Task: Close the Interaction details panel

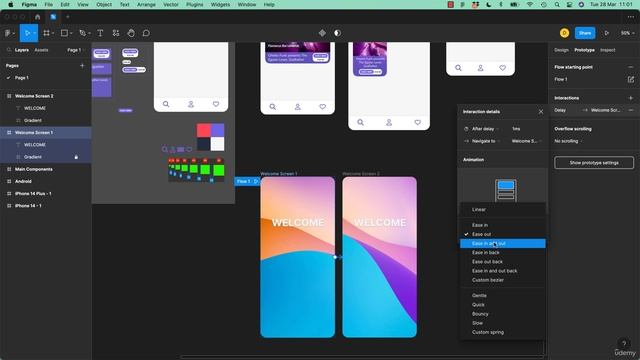Action: pos(541,111)
